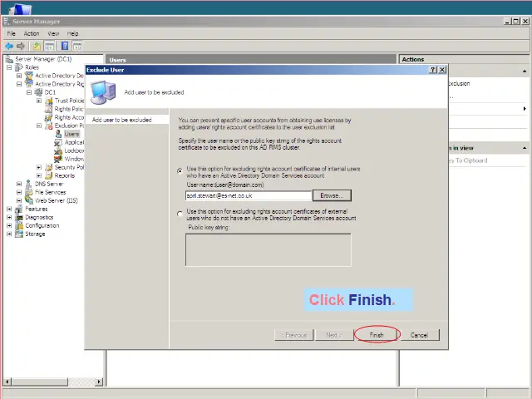Click the DNS Server icon

(29, 184)
